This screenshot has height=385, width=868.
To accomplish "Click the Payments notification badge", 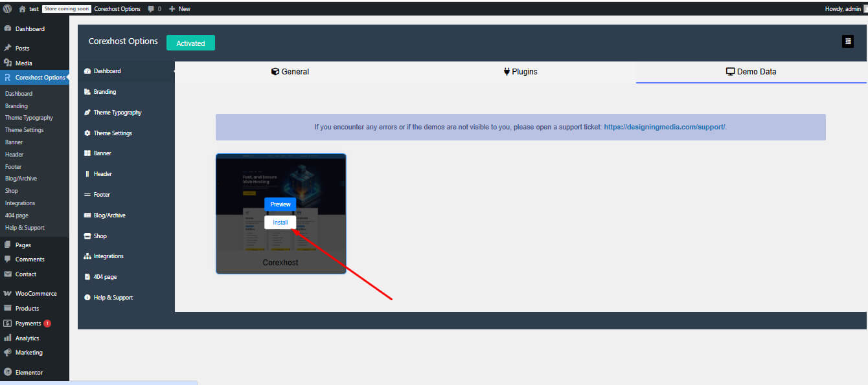I will tap(47, 324).
